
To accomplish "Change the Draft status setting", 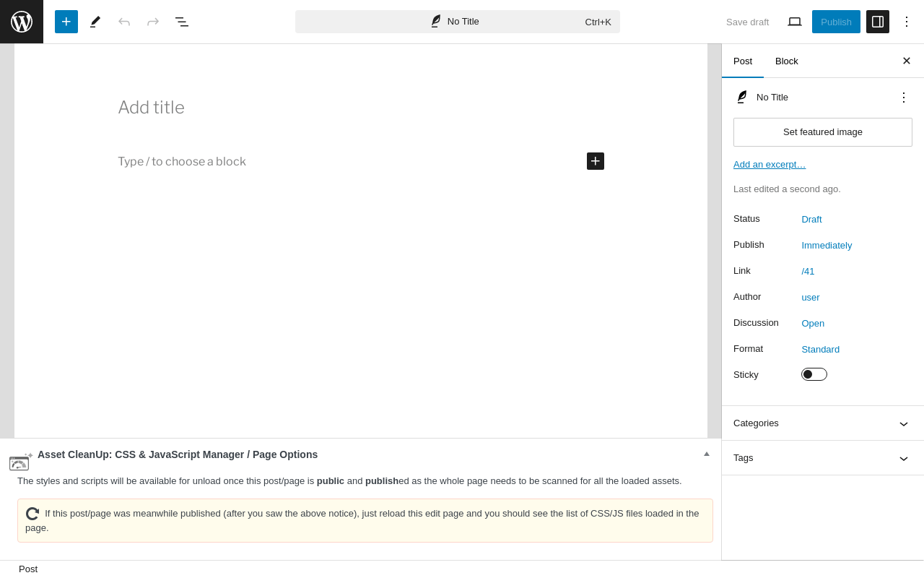I will pos(811,219).
